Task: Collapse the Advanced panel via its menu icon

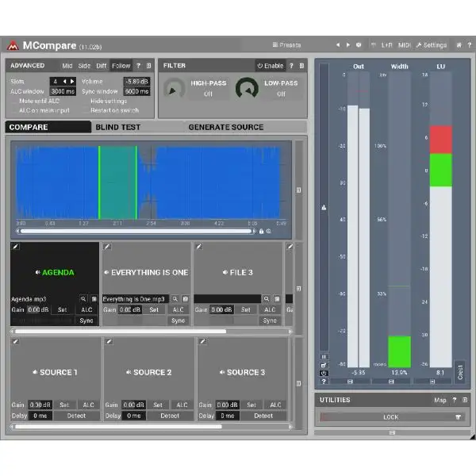Action: click(149, 66)
